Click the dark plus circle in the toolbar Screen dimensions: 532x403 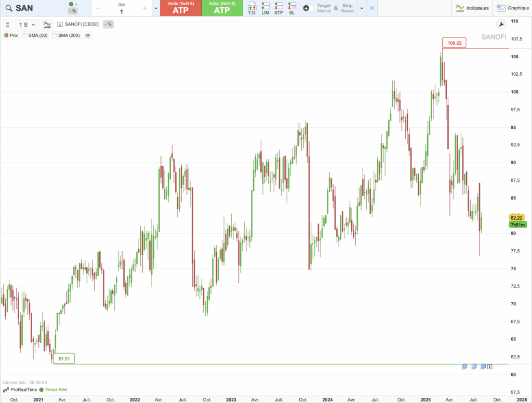pos(305,8)
